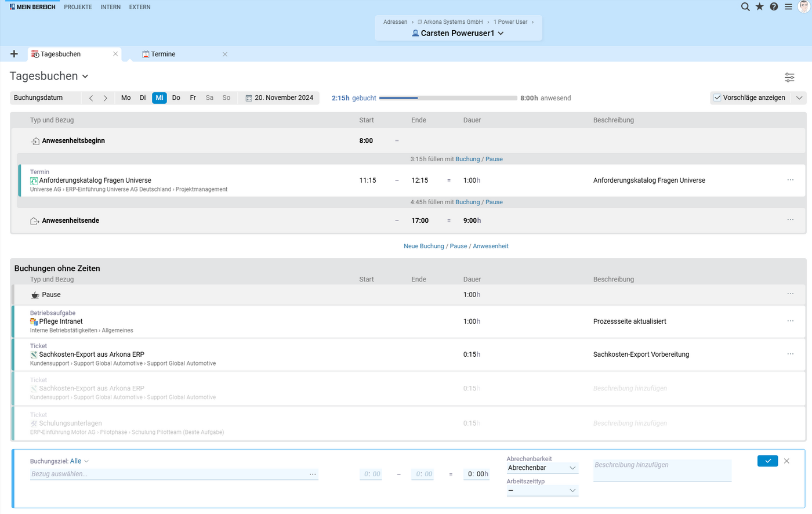Expand the Abrechenbarkeit dropdown

[542, 468]
